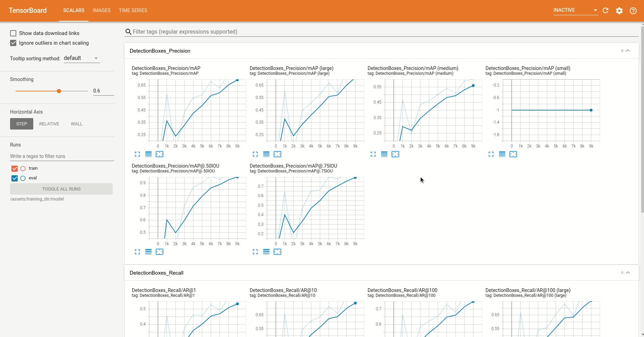Click the DetectionBoxes_Recall/AR@10 chart plot
This screenshot has height=337, width=644.
pos(315,319)
